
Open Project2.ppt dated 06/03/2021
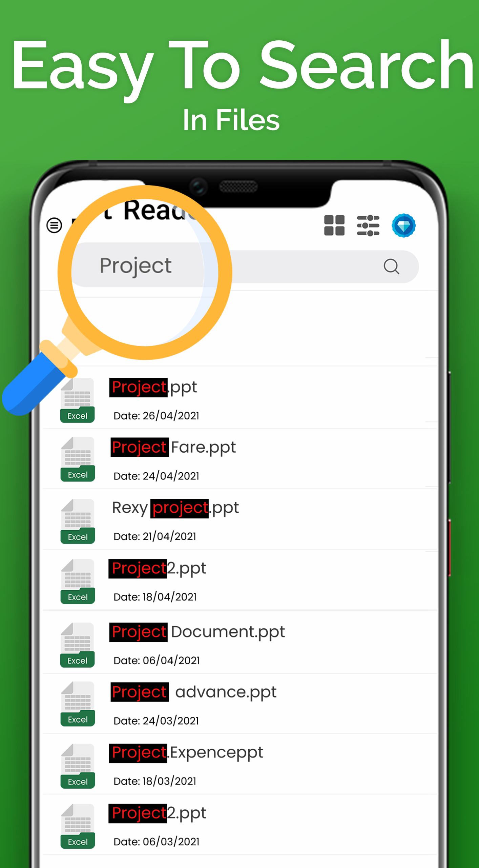240,825
